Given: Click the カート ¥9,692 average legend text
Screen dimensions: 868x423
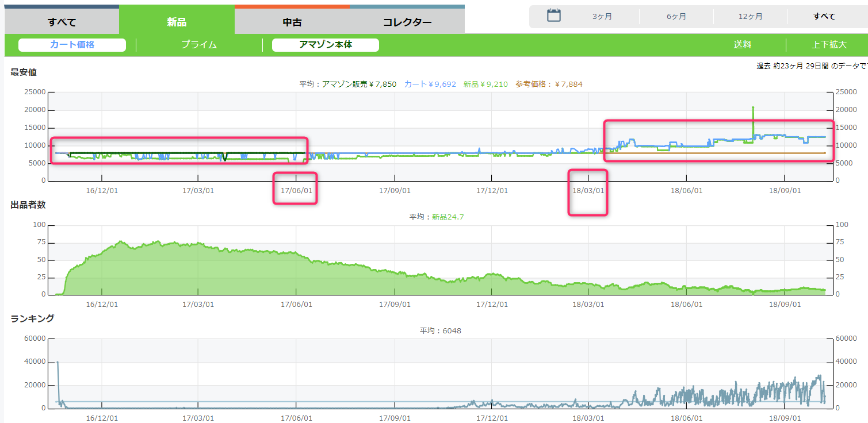Looking at the screenshot, I should [430, 84].
